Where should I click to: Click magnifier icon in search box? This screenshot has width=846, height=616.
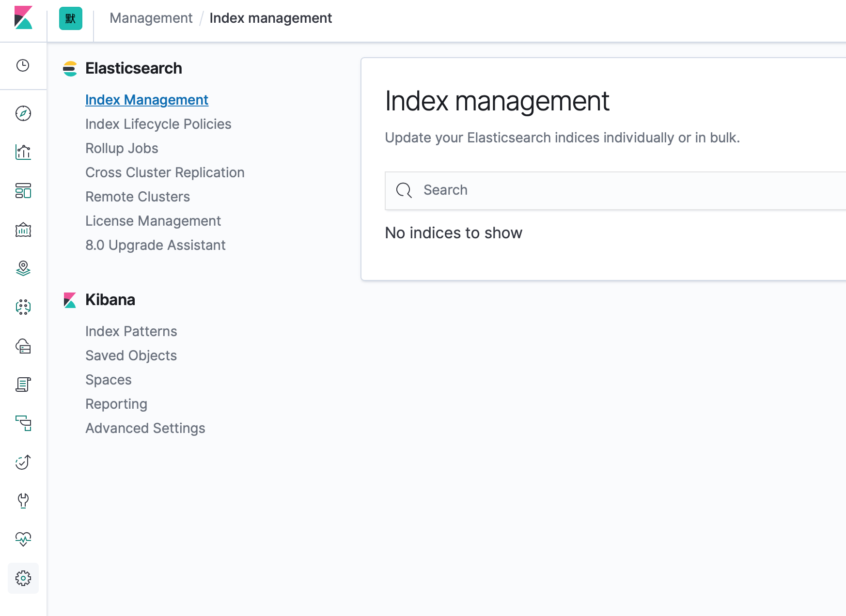[x=404, y=190]
